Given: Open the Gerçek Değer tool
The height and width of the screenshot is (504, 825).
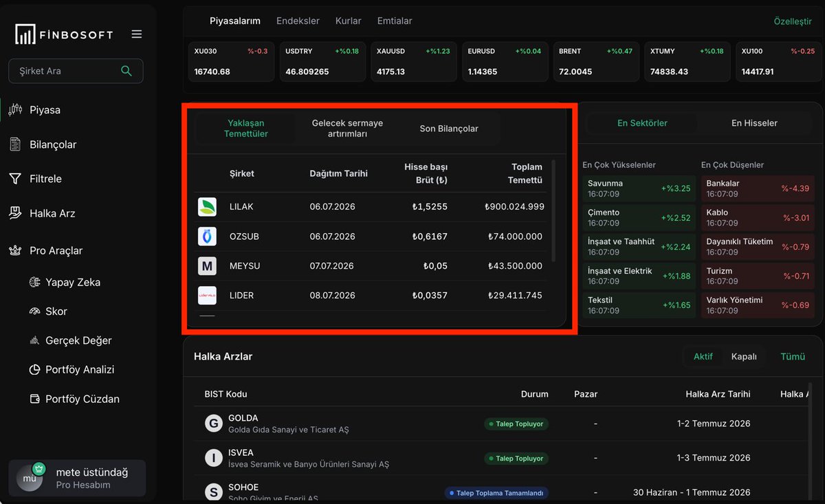Looking at the screenshot, I should click(x=78, y=340).
